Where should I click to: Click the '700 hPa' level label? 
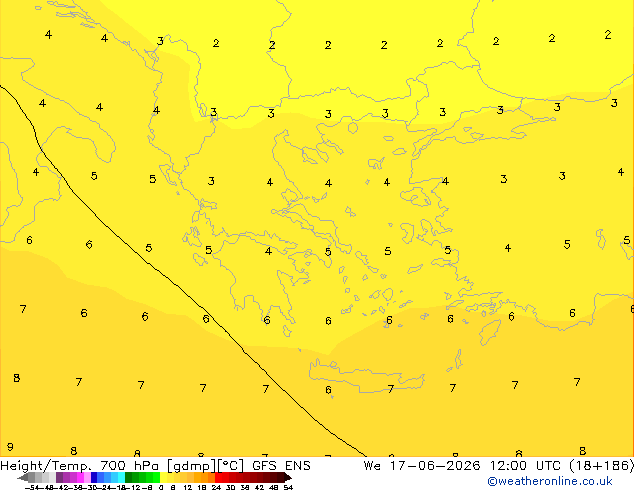pyautogui.click(x=129, y=466)
